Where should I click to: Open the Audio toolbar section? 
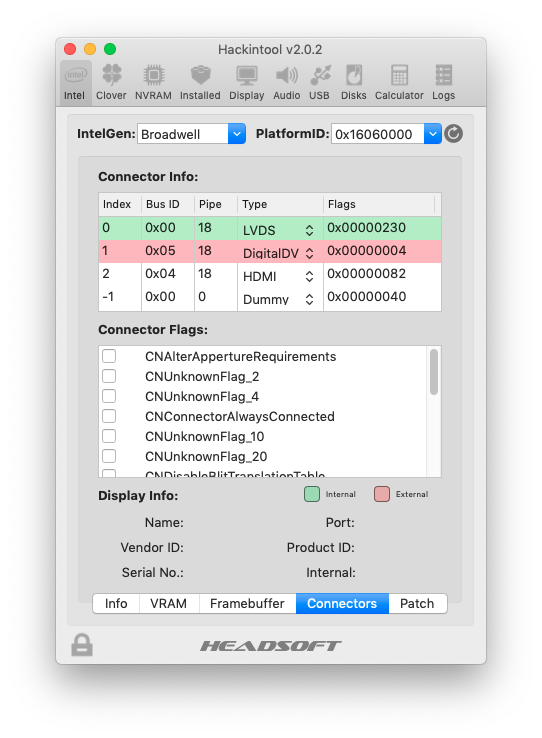pos(287,83)
